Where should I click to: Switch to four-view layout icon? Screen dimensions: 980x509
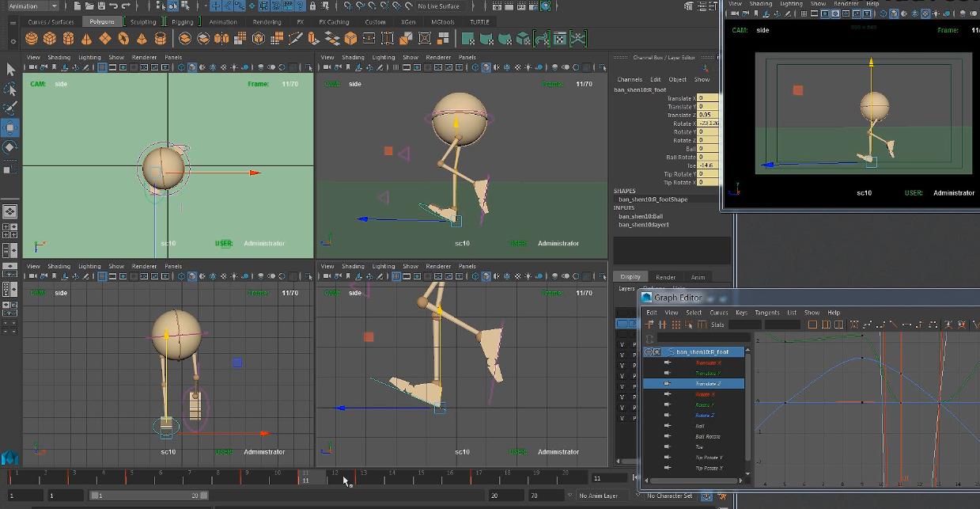(10, 231)
